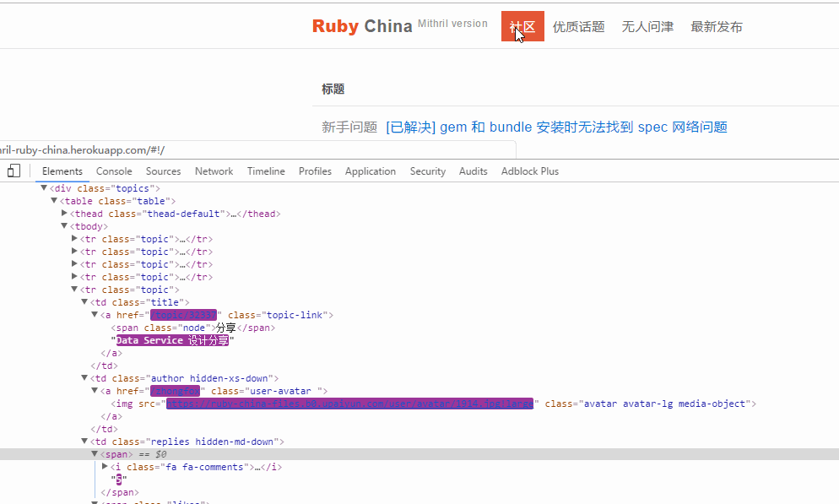Switch to the Application tab

point(371,171)
